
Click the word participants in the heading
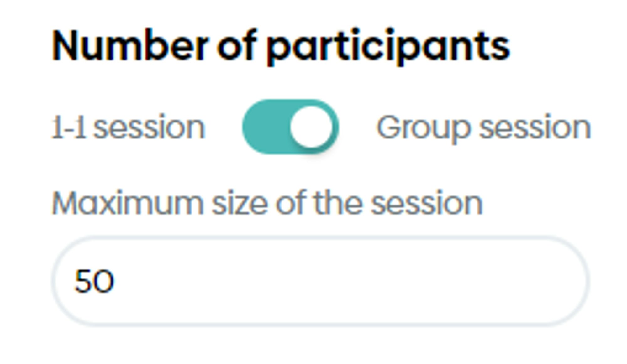(388, 48)
